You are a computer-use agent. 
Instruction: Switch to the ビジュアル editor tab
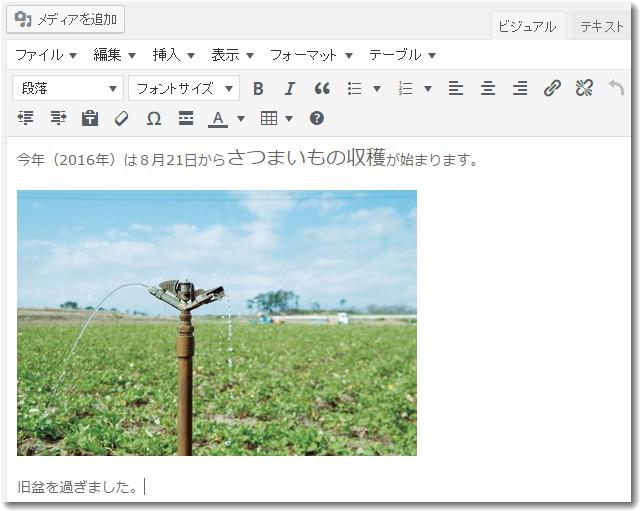coord(528,27)
